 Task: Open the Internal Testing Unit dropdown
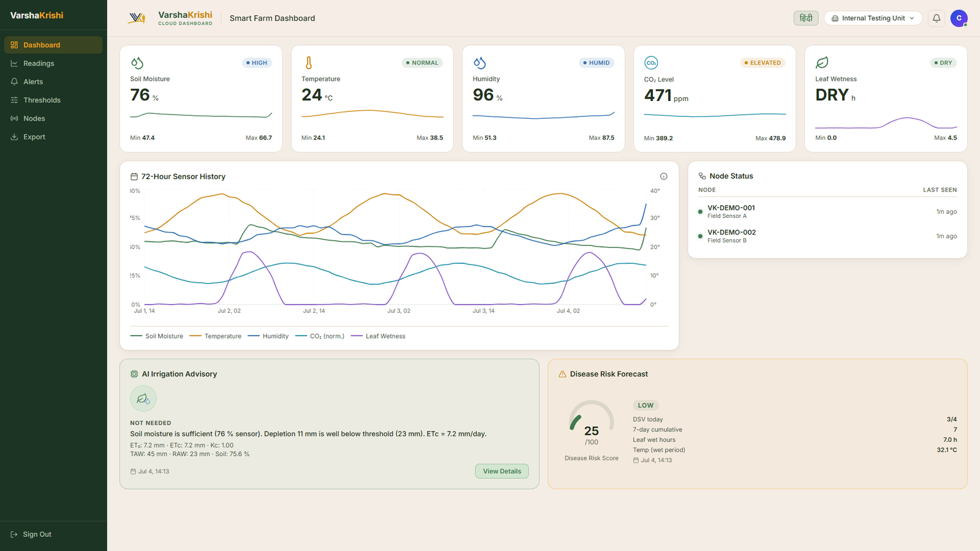click(x=873, y=18)
